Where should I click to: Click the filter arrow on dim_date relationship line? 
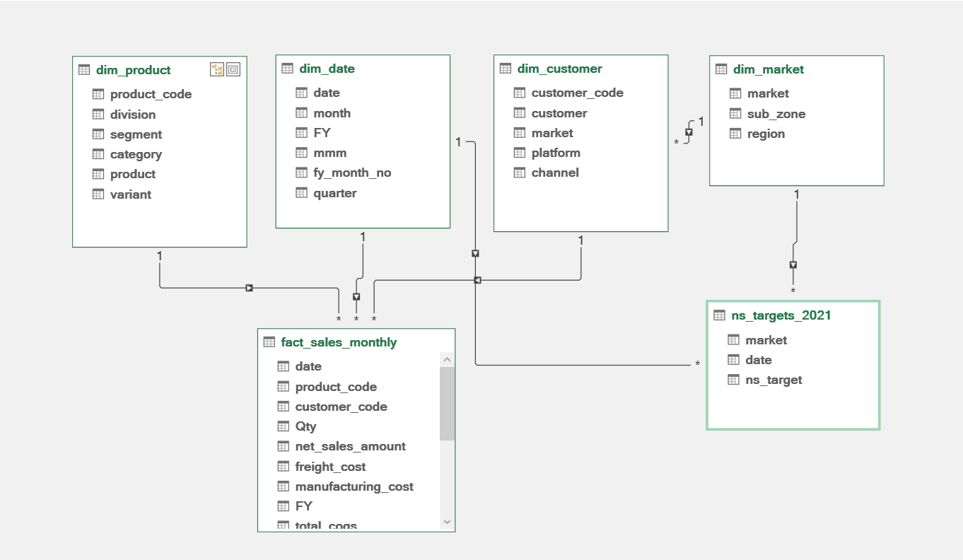point(356,297)
